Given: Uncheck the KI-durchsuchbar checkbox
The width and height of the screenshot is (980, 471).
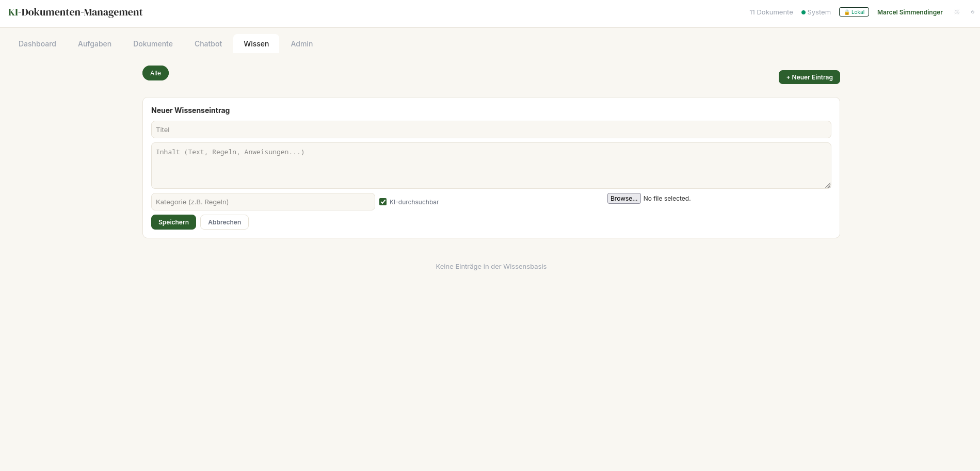Looking at the screenshot, I should tap(383, 202).
